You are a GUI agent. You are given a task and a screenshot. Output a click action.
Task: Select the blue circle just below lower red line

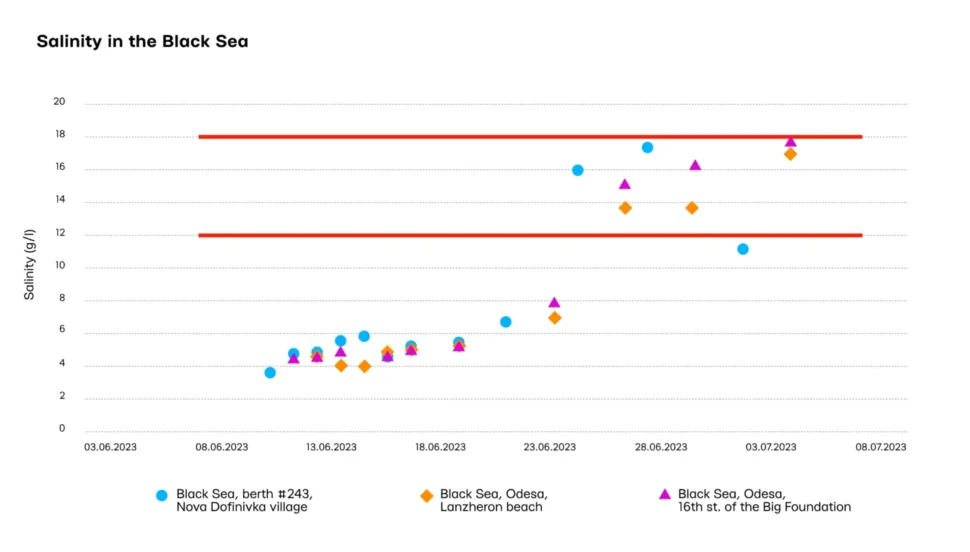pyautogui.click(x=743, y=249)
